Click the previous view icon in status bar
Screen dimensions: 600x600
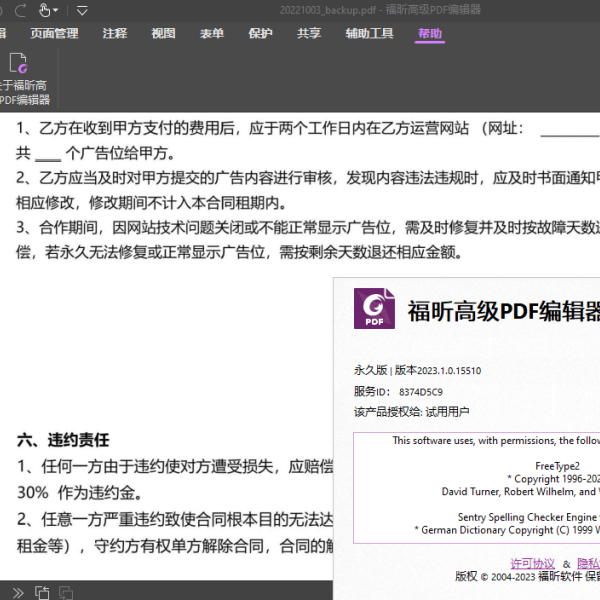click(42, 593)
